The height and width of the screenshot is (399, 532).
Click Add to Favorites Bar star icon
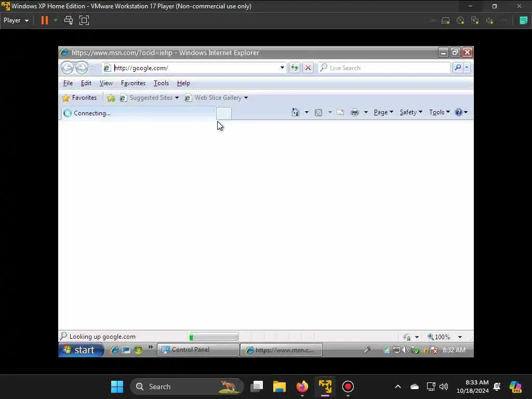click(x=111, y=98)
